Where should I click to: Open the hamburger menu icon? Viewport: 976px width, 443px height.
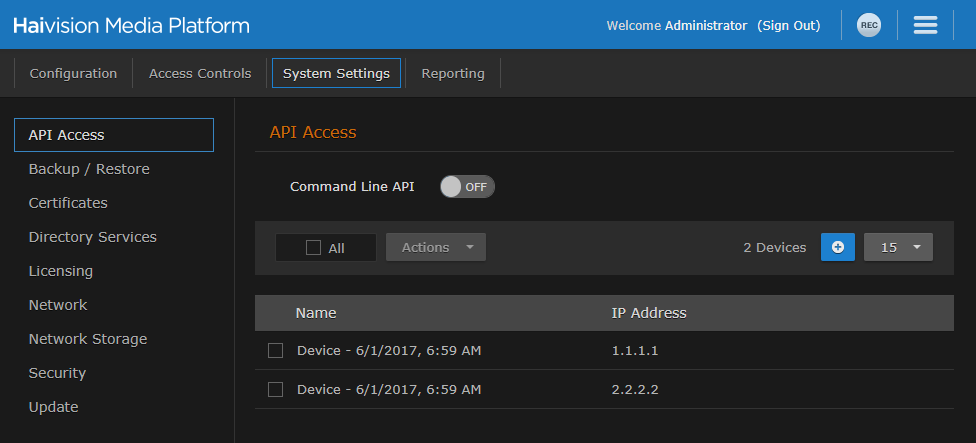[x=925, y=25]
